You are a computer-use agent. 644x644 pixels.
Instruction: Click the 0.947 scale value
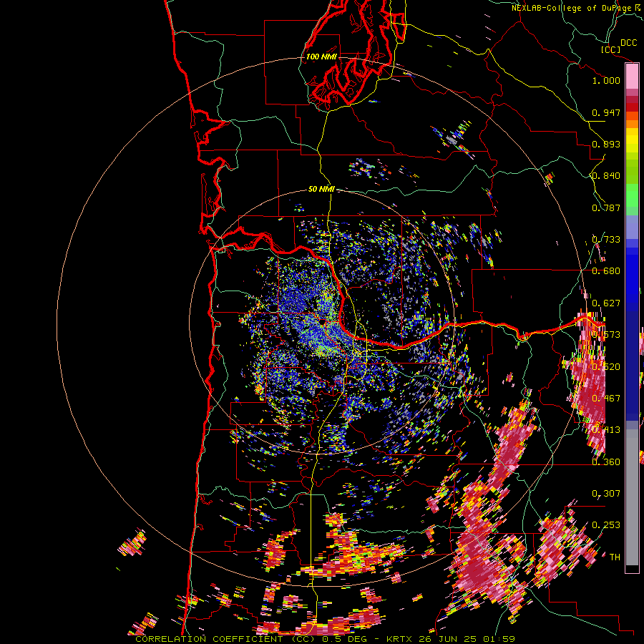[x=606, y=112]
